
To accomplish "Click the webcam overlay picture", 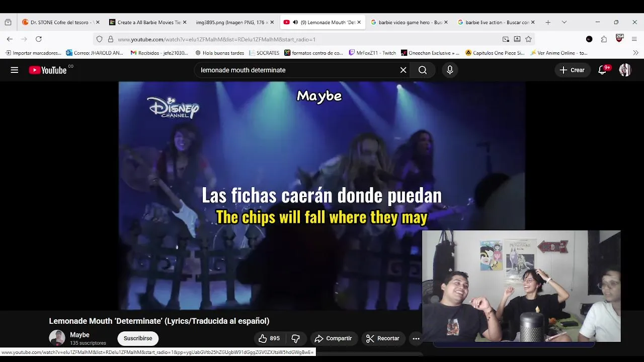I will [521, 286].
